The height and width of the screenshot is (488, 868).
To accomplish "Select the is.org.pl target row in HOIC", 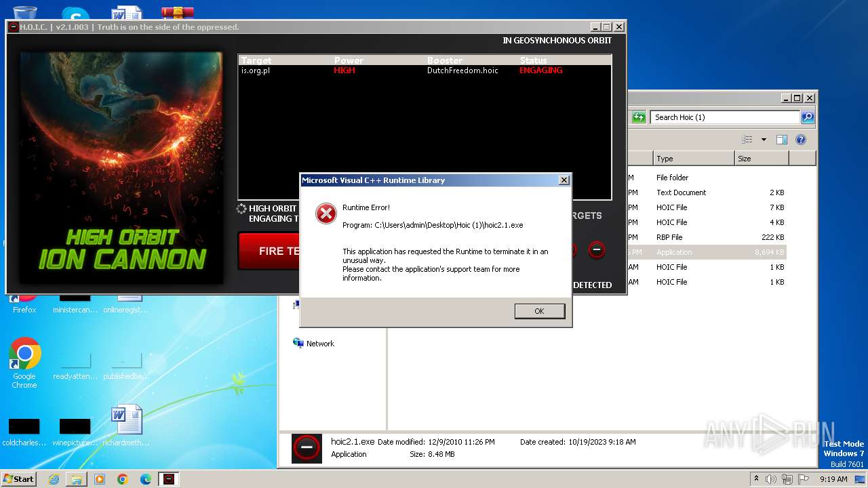I will pos(425,70).
